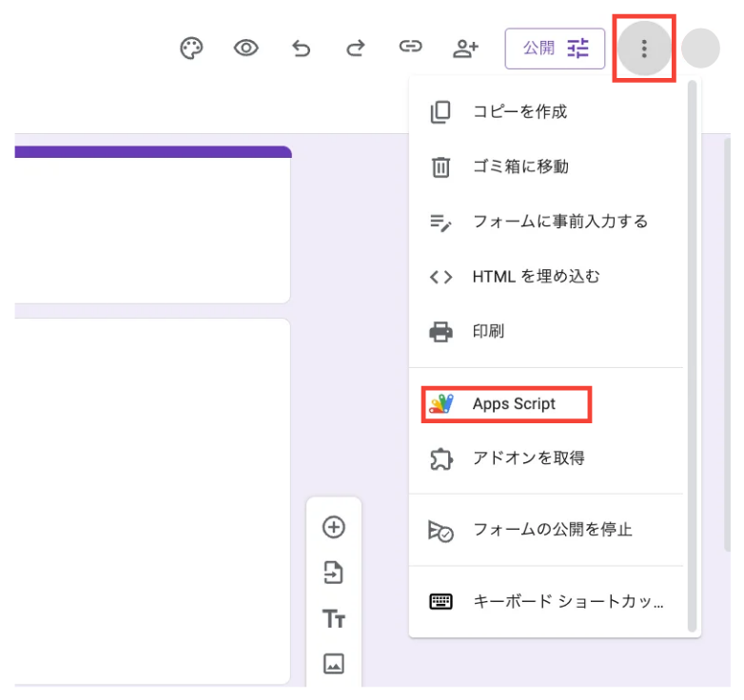Image resolution: width=744 pixels, height=700 pixels.
Task: Open Apps Script from the menu
Action: coord(546,404)
